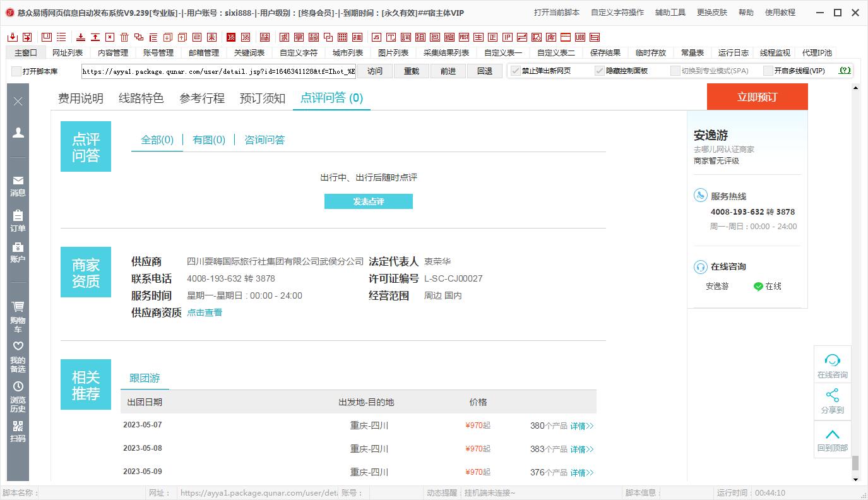Click the JS script toolbar icon
This screenshot has height=500, width=868.
click(377, 37)
